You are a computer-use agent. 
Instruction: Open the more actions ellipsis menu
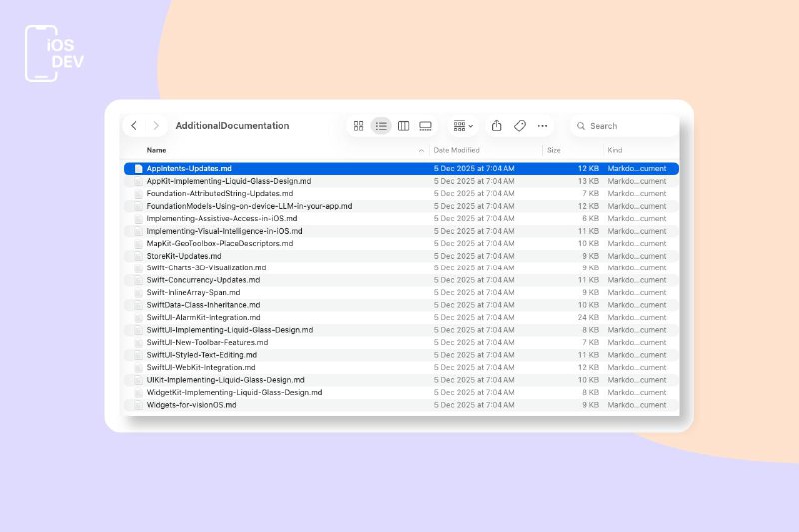pos(542,126)
